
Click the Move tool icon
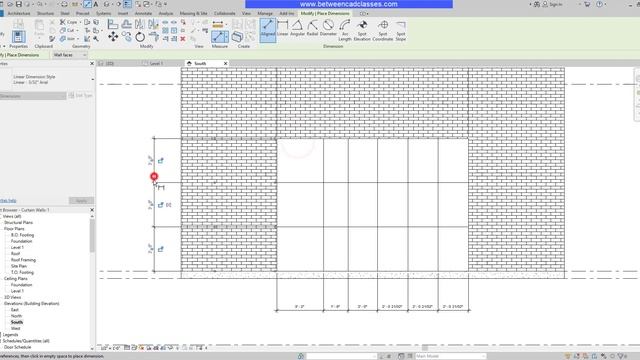point(113,37)
